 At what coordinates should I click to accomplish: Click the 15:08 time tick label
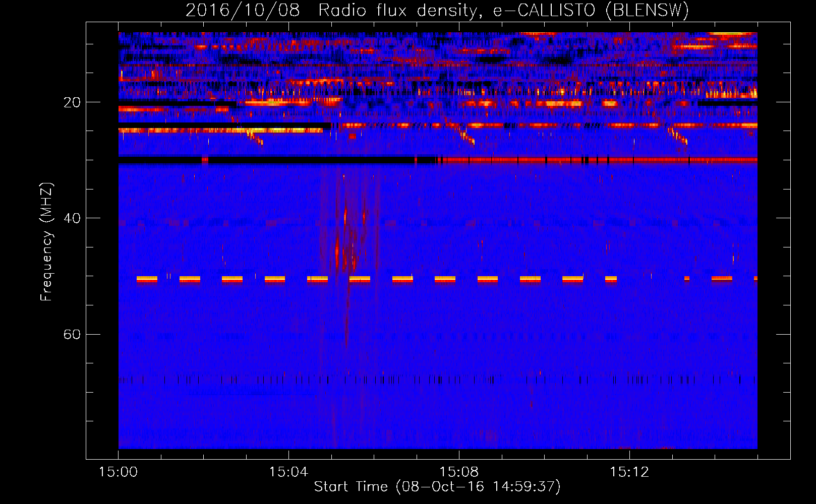click(x=459, y=472)
